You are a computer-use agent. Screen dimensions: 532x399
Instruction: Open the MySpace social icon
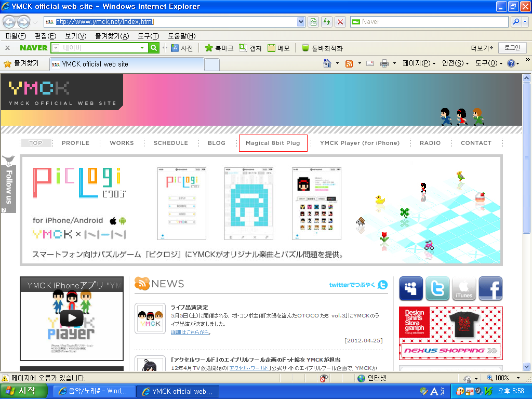[x=411, y=289]
